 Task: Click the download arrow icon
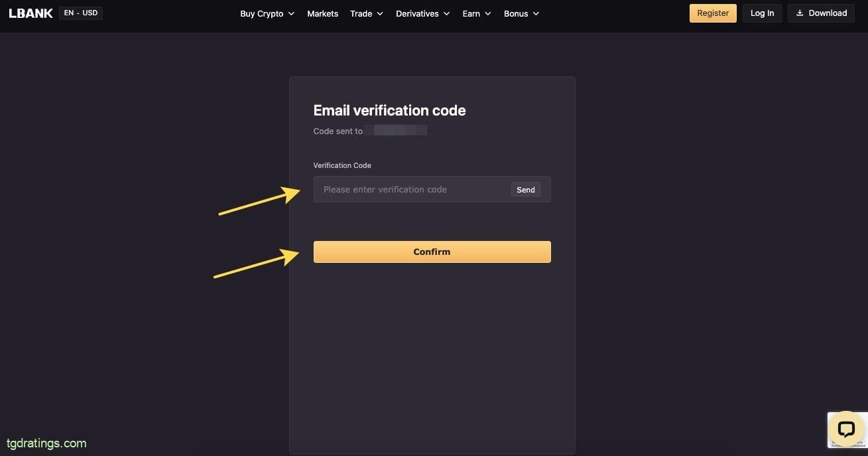pos(800,13)
